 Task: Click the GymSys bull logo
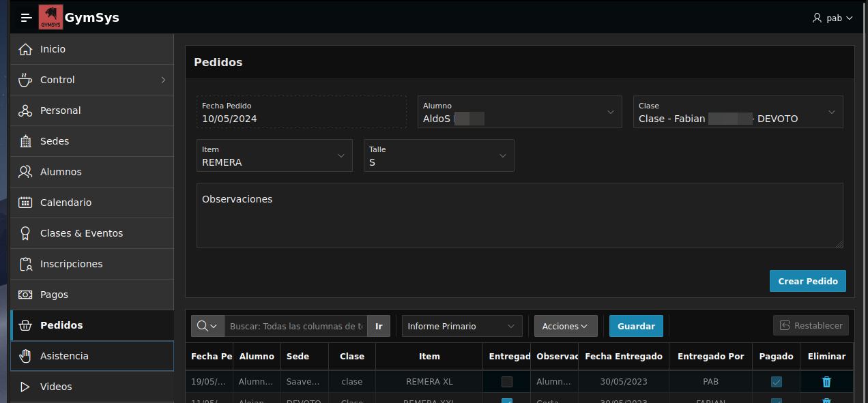pyautogui.click(x=50, y=17)
